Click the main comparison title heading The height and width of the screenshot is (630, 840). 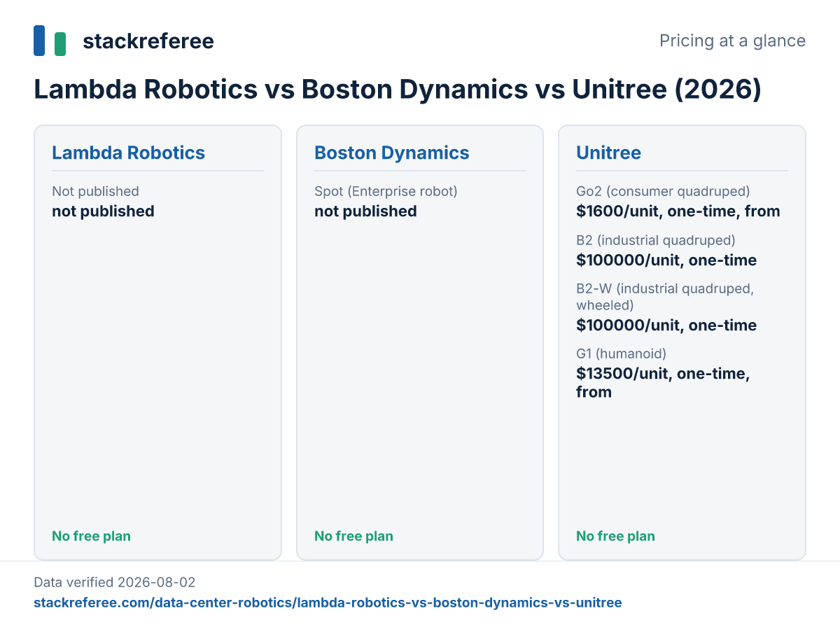(x=398, y=90)
